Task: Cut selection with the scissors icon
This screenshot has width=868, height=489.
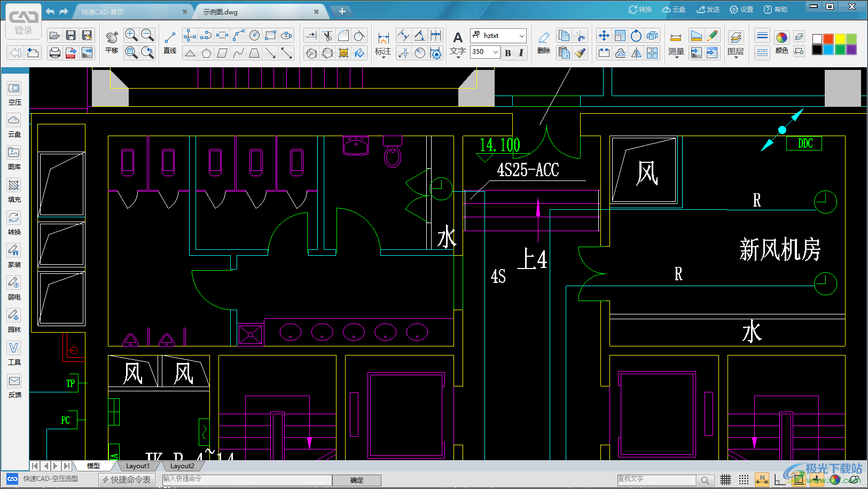Action: pyautogui.click(x=581, y=36)
